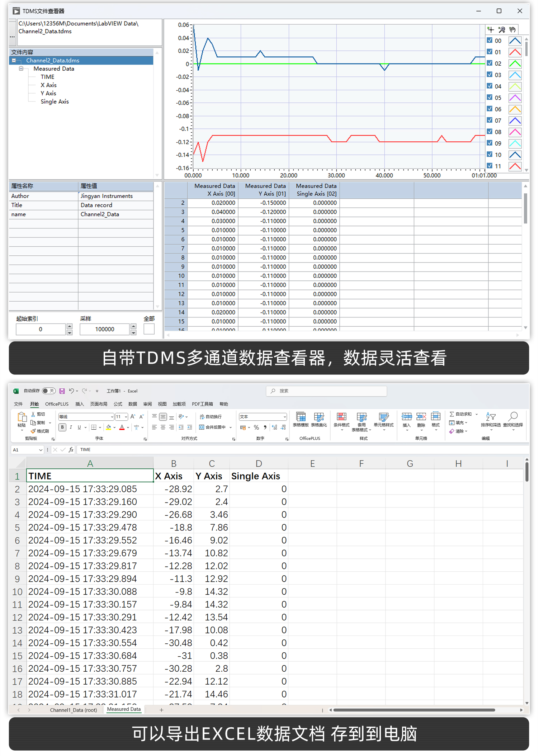Open the OfficePLUS ribbon tab
The height and width of the screenshot is (756, 538).
pos(57,404)
